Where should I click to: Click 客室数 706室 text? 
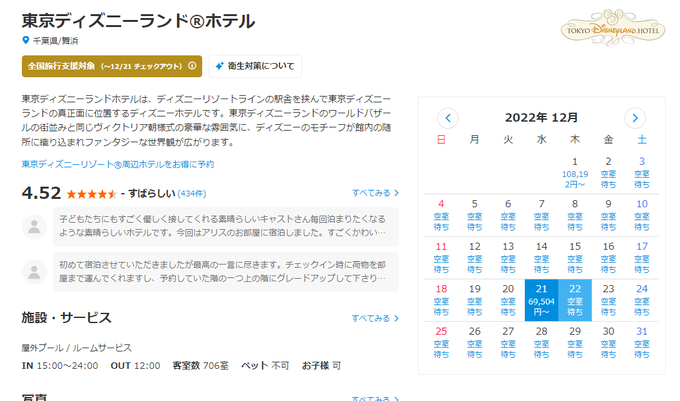pyautogui.click(x=200, y=365)
